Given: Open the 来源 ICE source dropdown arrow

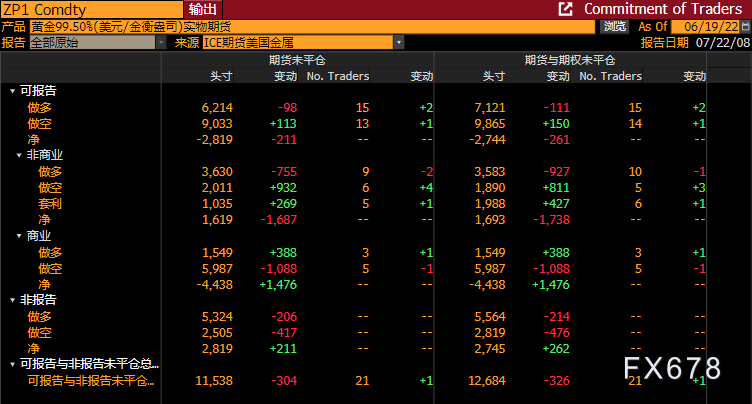Looking at the screenshot, I should (x=399, y=43).
